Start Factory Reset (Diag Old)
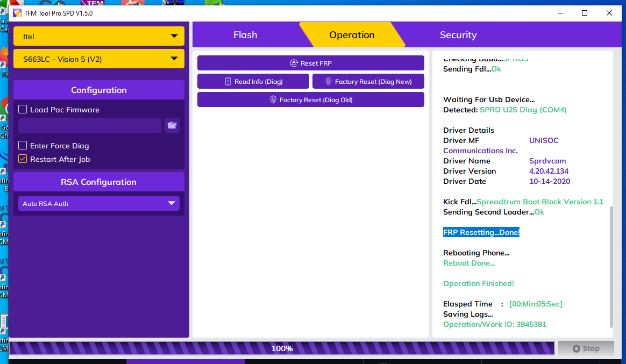 coord(310,99)
